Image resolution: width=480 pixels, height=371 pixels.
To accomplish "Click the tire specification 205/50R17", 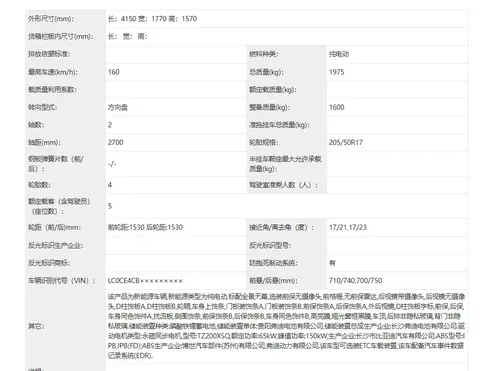I will (346, 142).
